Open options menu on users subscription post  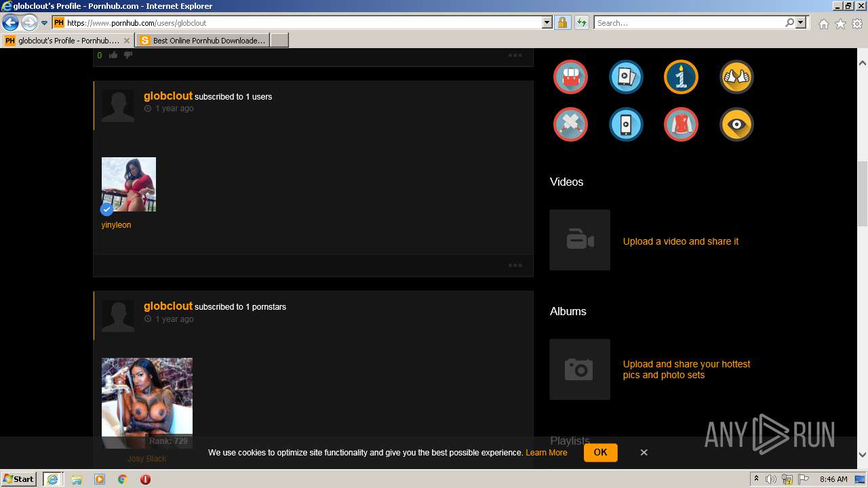pos(515,265)
